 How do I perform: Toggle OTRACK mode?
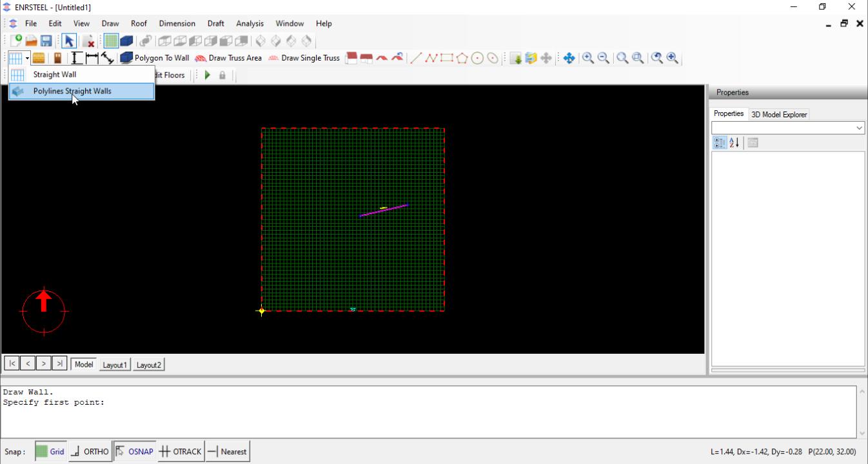point(181,452)
